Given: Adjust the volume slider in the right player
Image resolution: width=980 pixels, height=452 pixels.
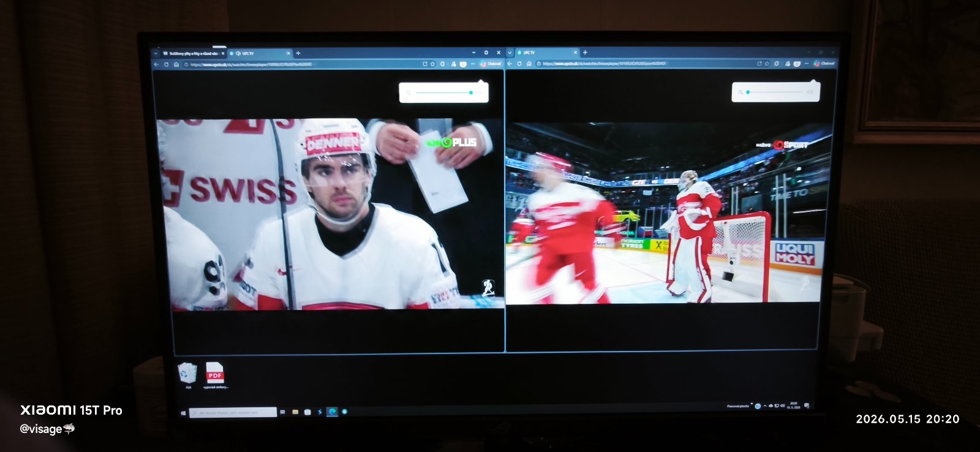Looking at the screenshot, I should coord(775,92).
